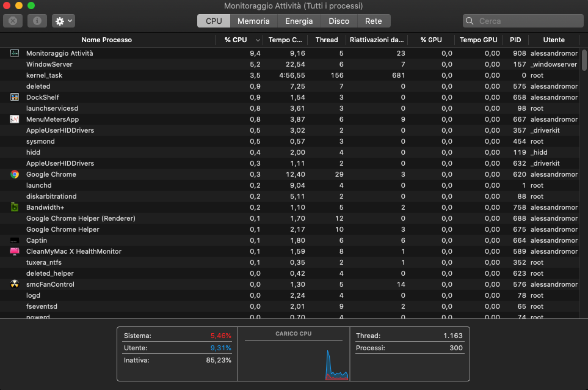Toggle % CPU sort order arrow
The image size is (588, 390).
258,40
